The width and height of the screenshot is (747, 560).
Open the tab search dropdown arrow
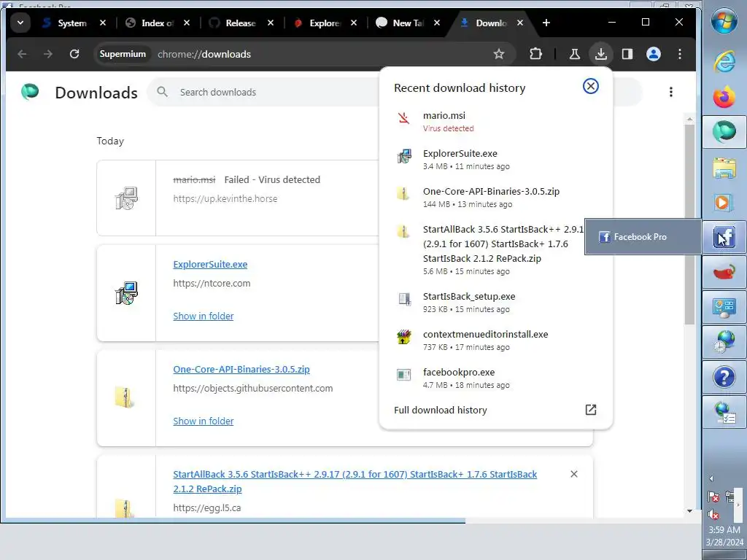click(20, 23)
